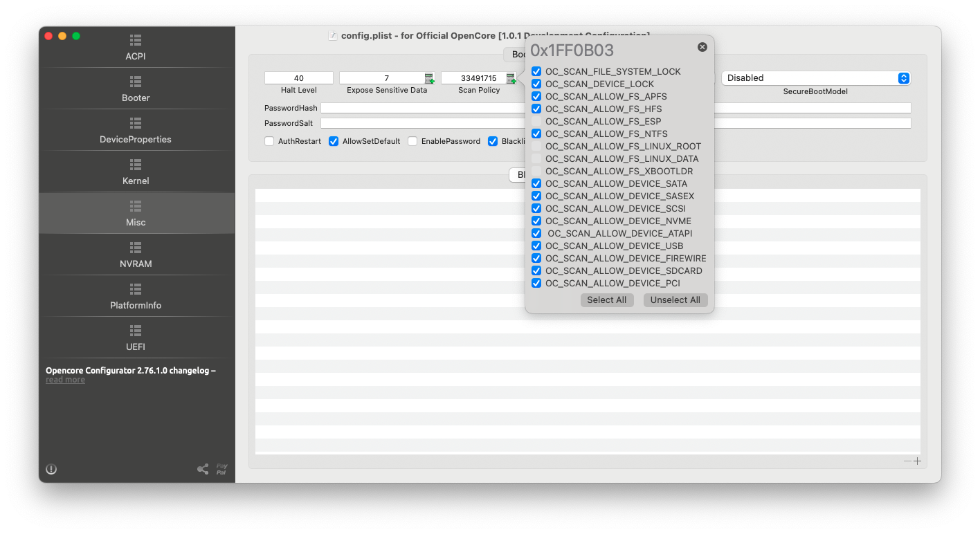Open the Scan Policy calculator icon
Viewport: 980px width, 534px height.
click(511, 78)
